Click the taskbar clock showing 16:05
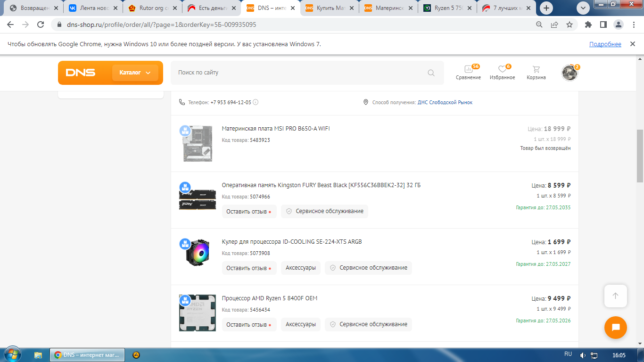Image resolution: width=644 pixels, height=362 pixels. (619, 355)
